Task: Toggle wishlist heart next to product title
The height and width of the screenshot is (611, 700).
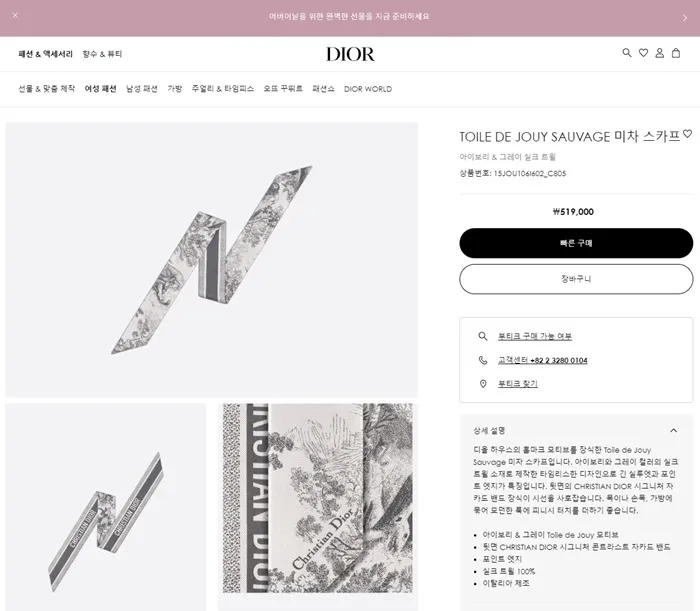Action: (688, 133)
